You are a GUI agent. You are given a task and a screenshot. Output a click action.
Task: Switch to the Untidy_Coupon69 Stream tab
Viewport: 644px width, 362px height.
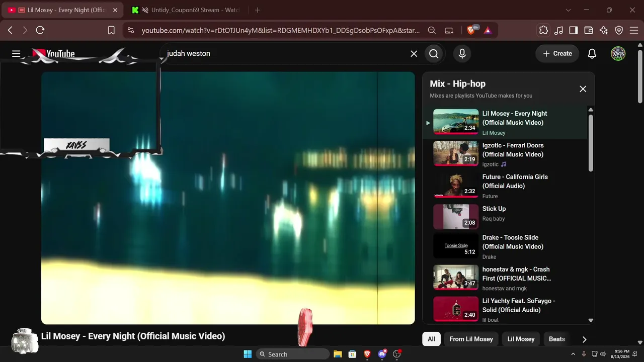187,10
